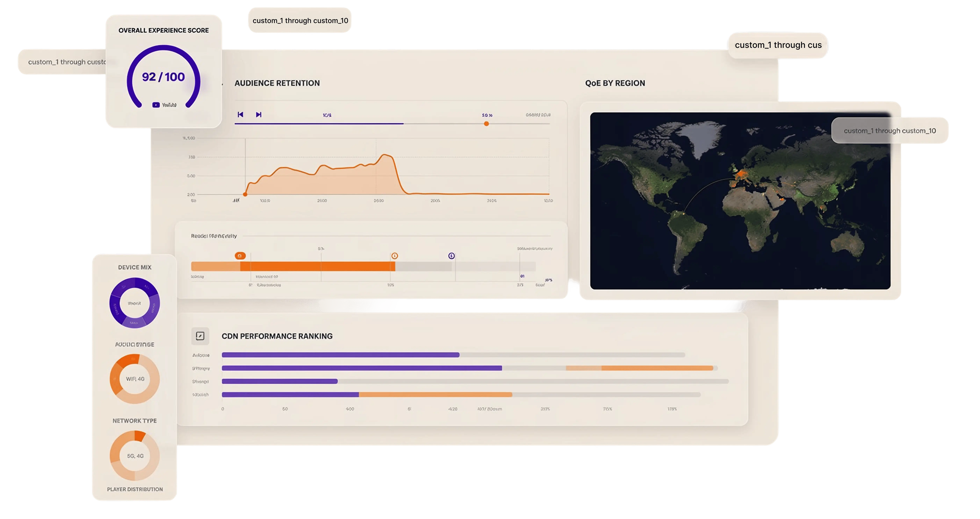Click the orange start dot on the retention chart

coord(245,194)
